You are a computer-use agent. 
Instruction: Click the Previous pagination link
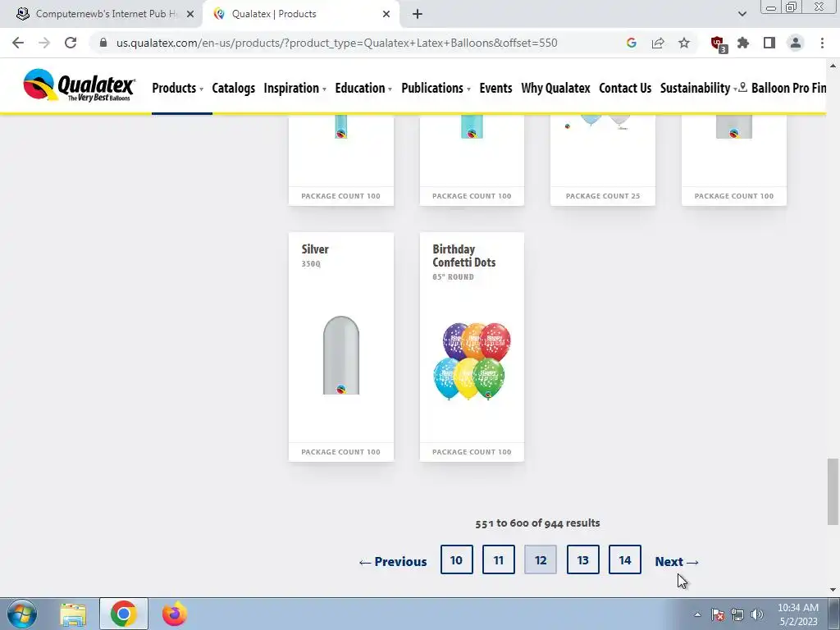(x=393, y=561)
